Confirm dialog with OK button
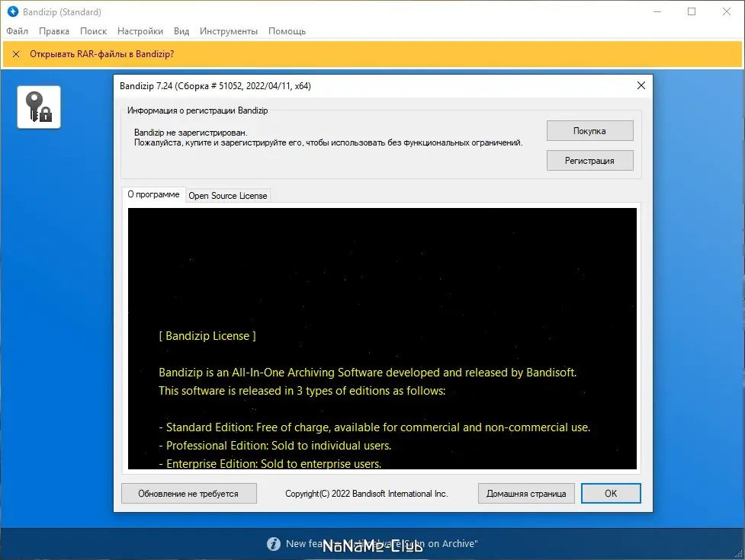 coord(611,494)
